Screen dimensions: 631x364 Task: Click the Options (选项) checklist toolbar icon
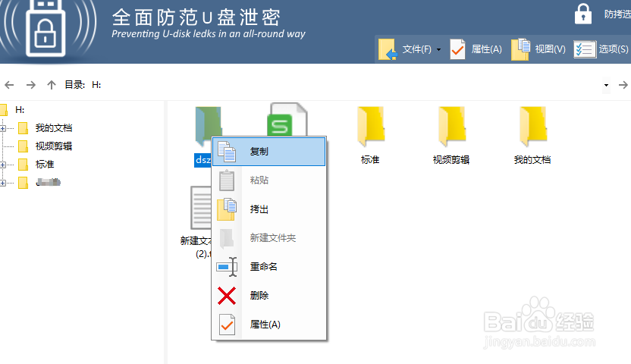pyautogui.click(x=585, y=49)
